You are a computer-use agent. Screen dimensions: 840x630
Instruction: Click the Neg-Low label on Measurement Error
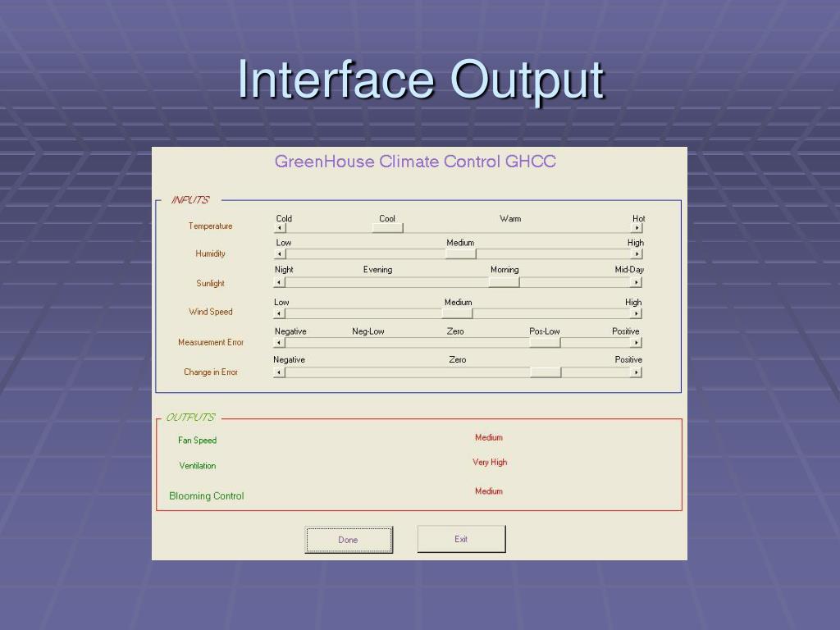coord(368,331)
